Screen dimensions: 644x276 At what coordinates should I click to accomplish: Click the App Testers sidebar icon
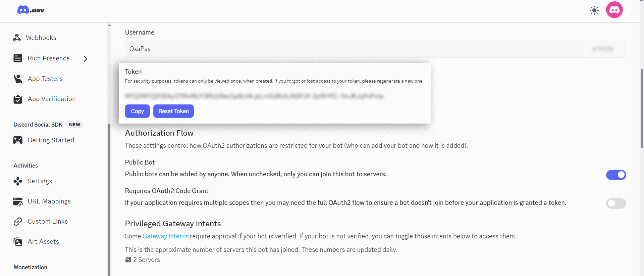[18, 79]
